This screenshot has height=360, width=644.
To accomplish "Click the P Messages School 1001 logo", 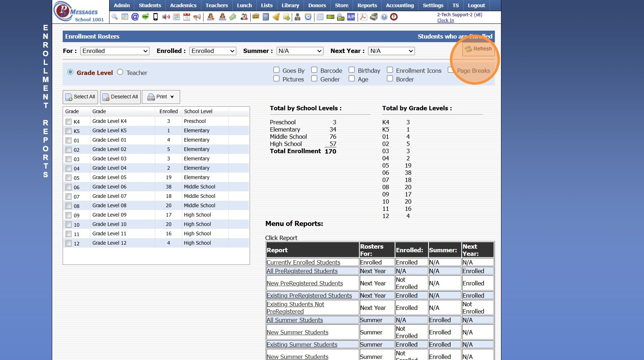I will [x=80, y=12].
